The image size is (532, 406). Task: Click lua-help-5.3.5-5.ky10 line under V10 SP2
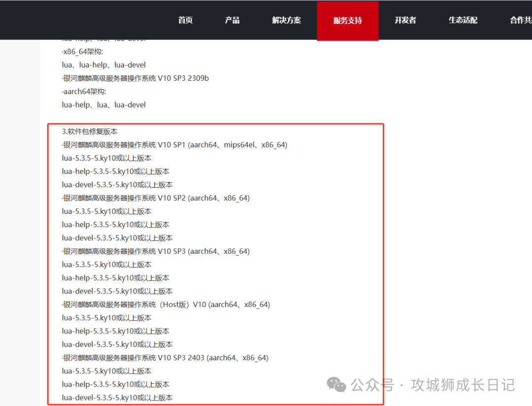point(115,225)
